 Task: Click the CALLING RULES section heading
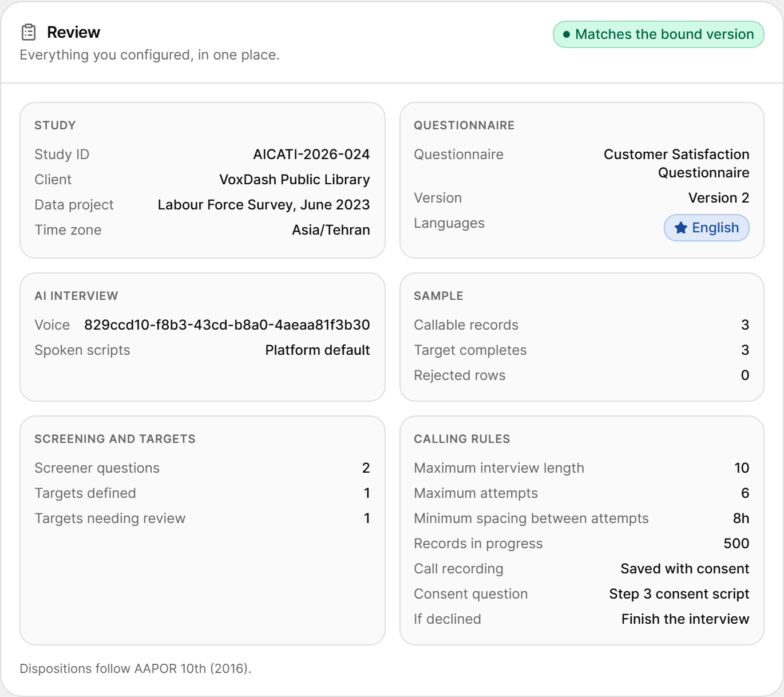tap(462, 439)
